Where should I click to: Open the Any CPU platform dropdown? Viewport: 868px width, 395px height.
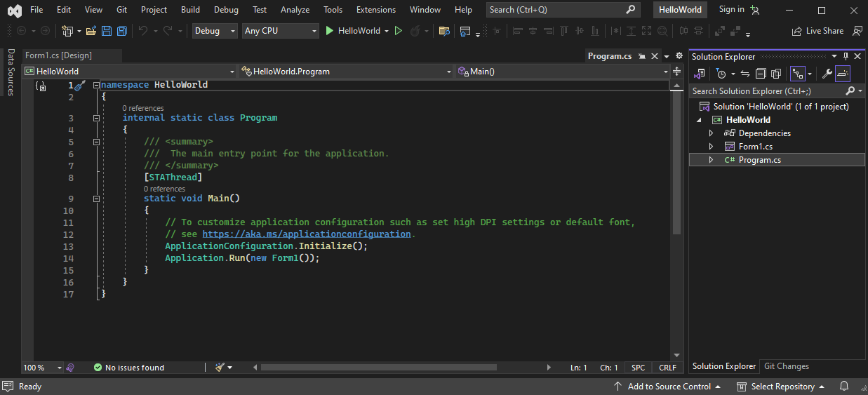(x=280, y=31)
